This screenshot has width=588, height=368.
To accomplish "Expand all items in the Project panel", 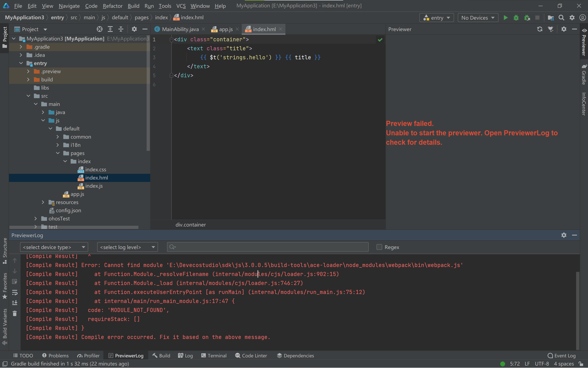I will click(x=110, y=29).
